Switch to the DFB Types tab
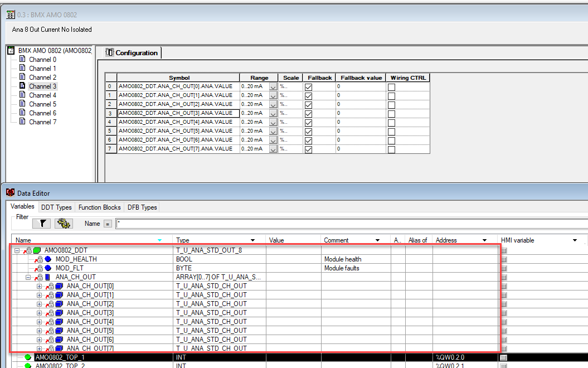The width and height of the screenshot is (588, 368). pos(142,207)
